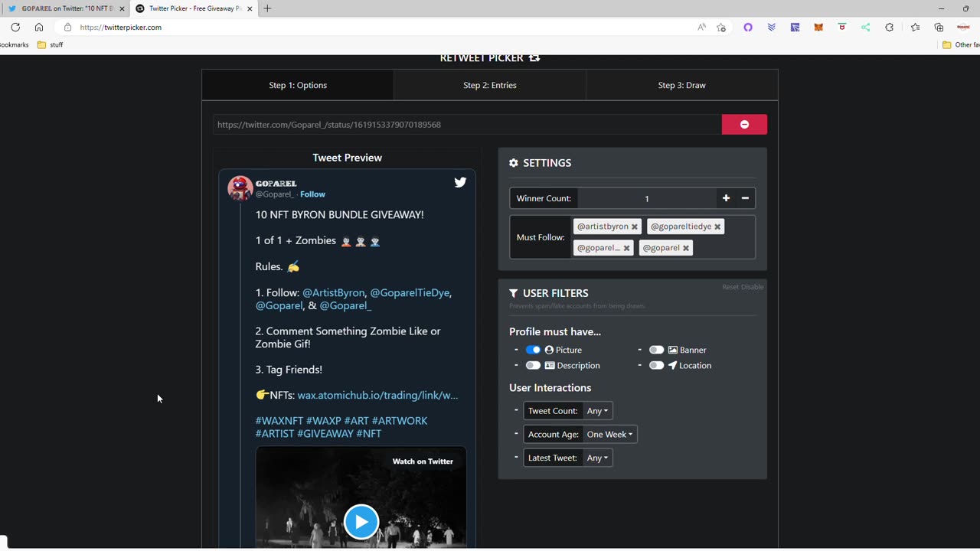Click the purple circle extension icon
The image size is (980, 551).
[748, 28]
